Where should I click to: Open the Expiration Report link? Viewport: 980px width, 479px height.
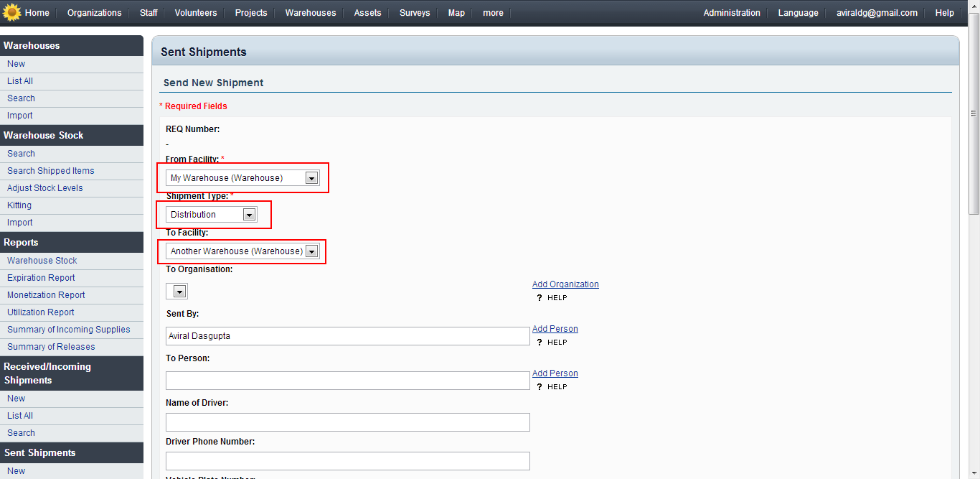tap(41, 278)
